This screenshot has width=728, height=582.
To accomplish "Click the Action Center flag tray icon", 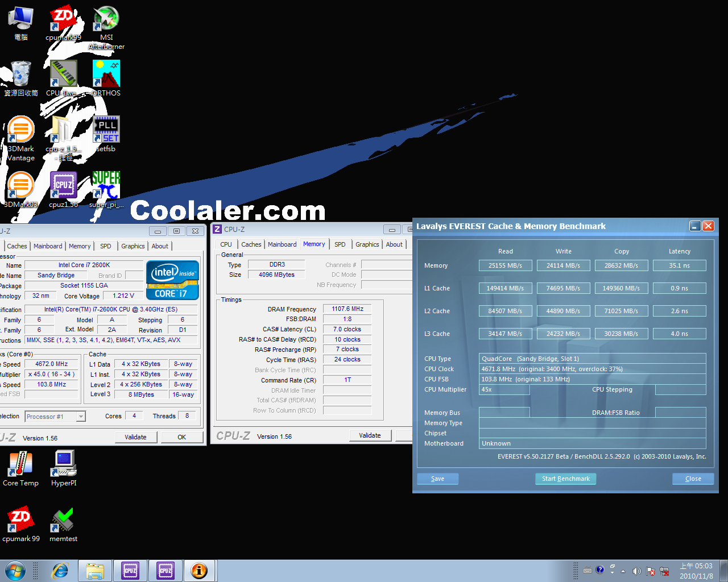I will (650, 571).
